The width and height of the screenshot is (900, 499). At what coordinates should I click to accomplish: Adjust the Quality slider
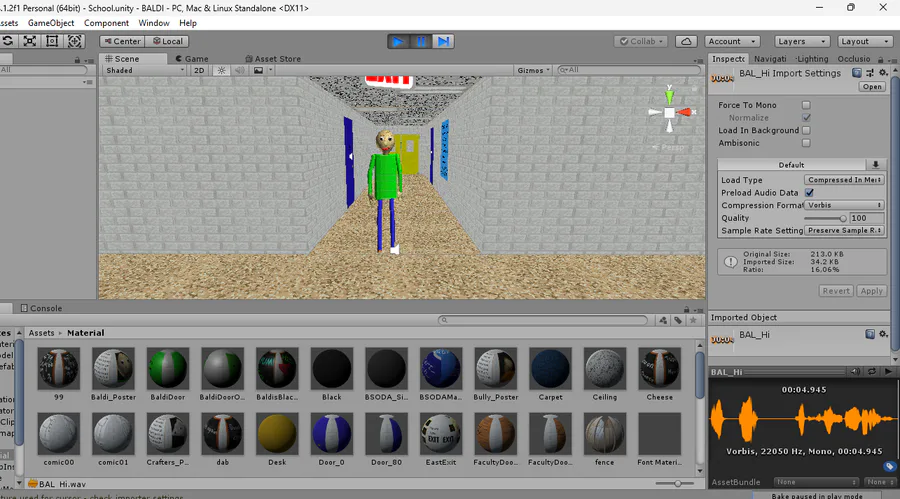(825, 218)
